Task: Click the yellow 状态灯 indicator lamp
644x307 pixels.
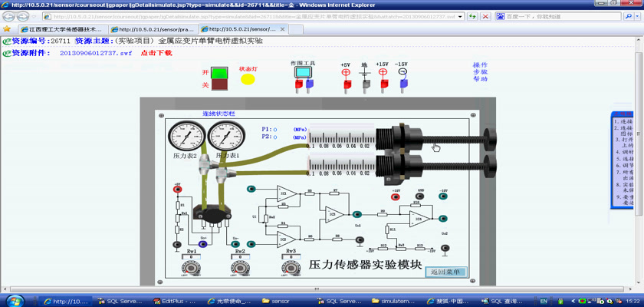Action: 248,79
